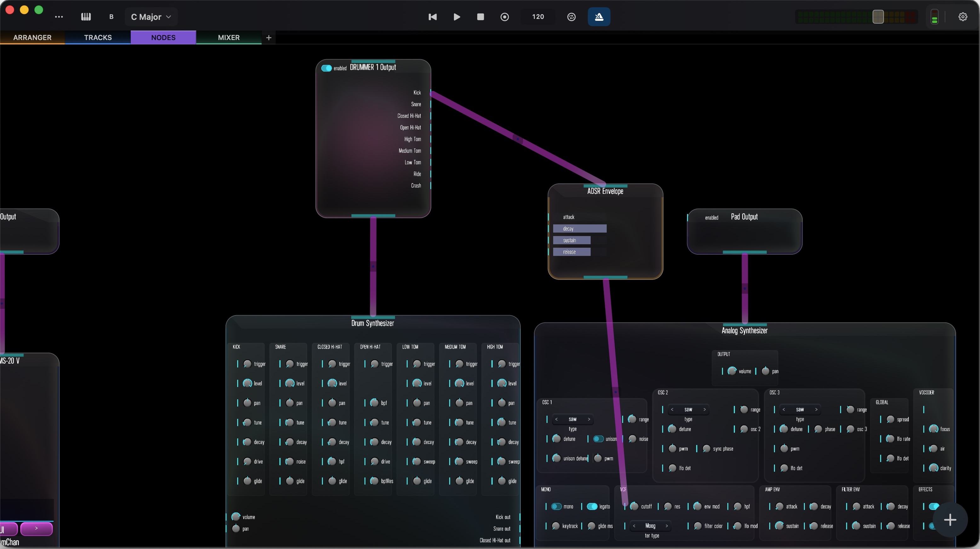The width and height of the screenshot is (980, 549).
Task: Click the VCF cutoff knob
Action: [634, 506]
